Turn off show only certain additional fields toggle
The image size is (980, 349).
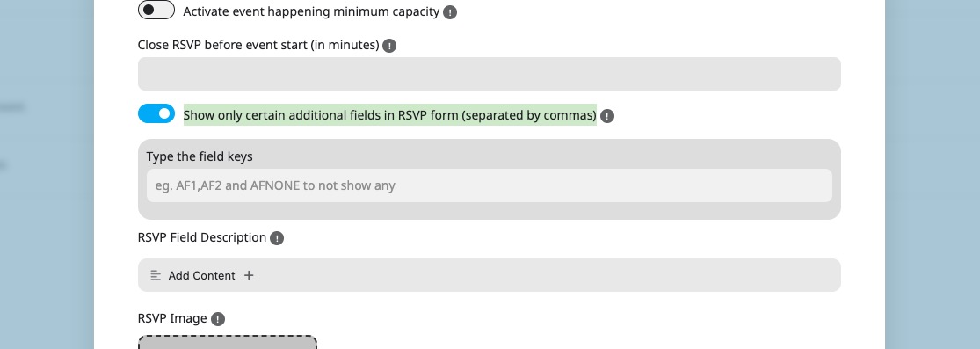coord(156,113)
